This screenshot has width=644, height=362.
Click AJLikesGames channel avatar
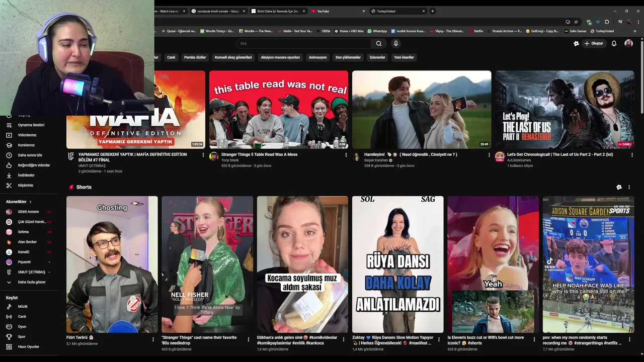[500, 156]
